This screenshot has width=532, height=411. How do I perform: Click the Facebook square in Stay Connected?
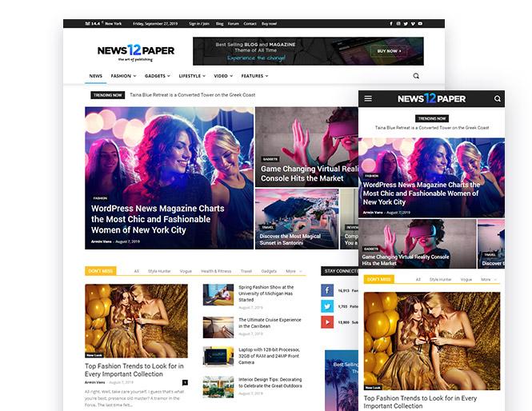[327, 290]
